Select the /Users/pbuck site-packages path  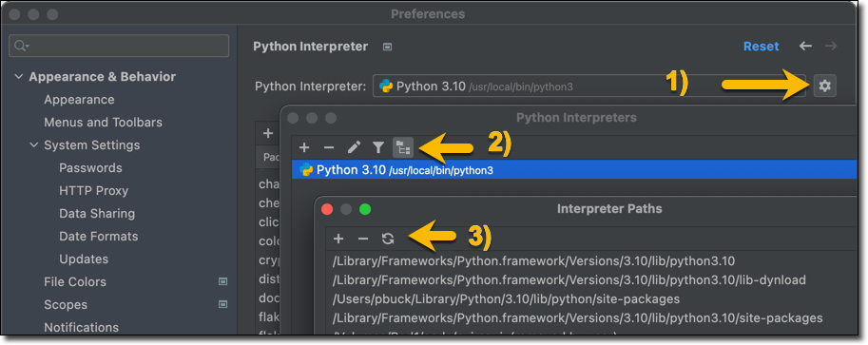pyautogui.click(x=506, y=299)
